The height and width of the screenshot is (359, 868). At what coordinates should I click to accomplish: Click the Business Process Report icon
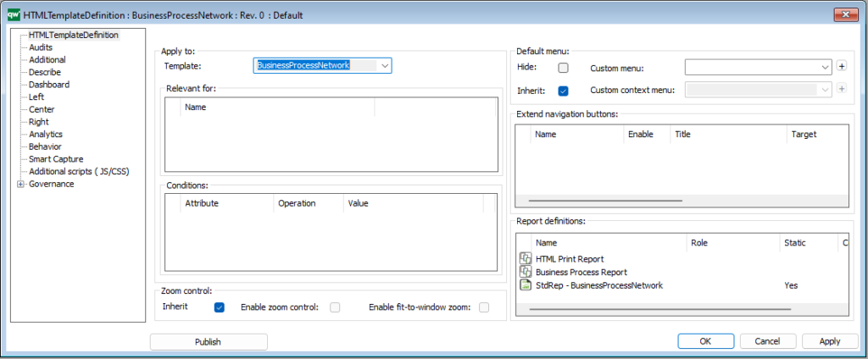click(x=525, y=272)
